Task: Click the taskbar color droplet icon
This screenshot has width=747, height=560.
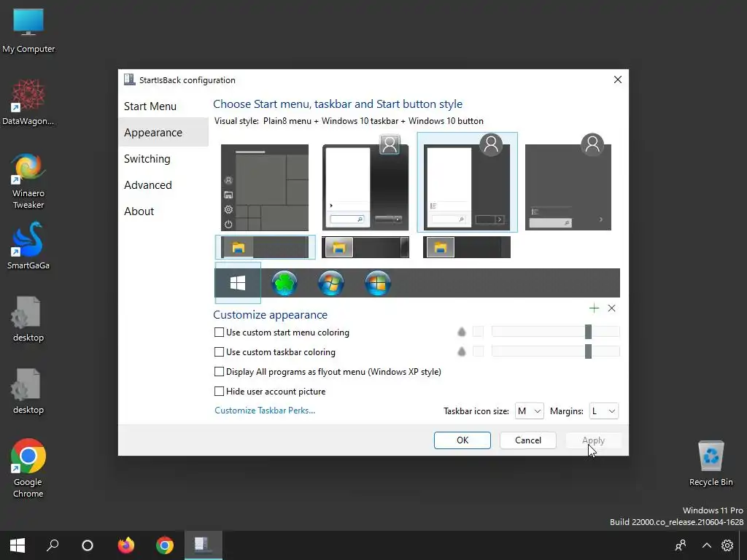Action: pos(461,352)
